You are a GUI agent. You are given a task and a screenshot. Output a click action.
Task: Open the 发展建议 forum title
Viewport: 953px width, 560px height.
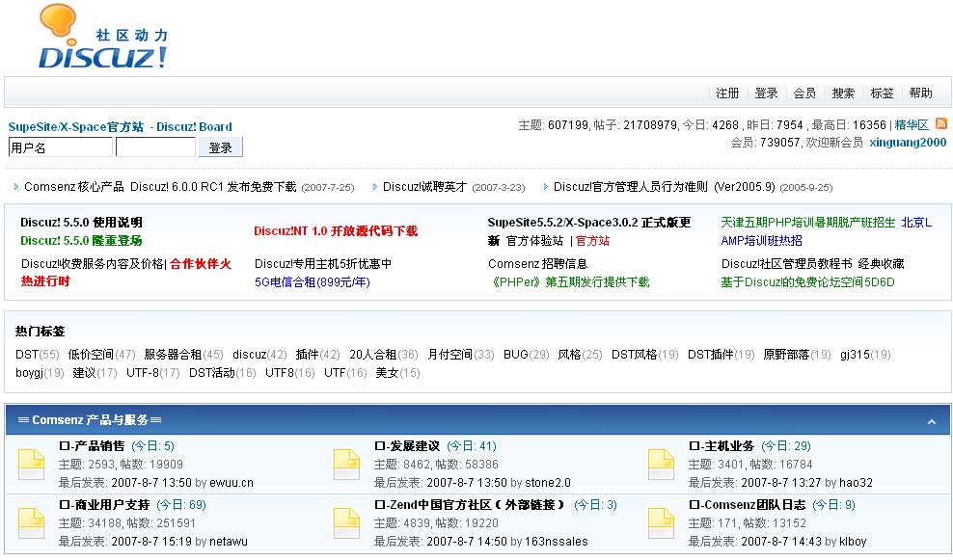point(407,446)
